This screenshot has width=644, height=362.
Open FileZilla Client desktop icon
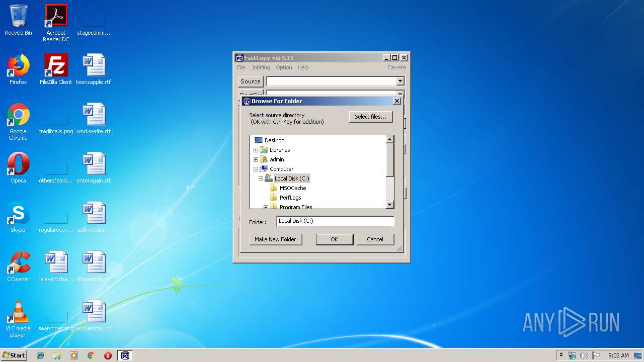click(x=56, y=69)
